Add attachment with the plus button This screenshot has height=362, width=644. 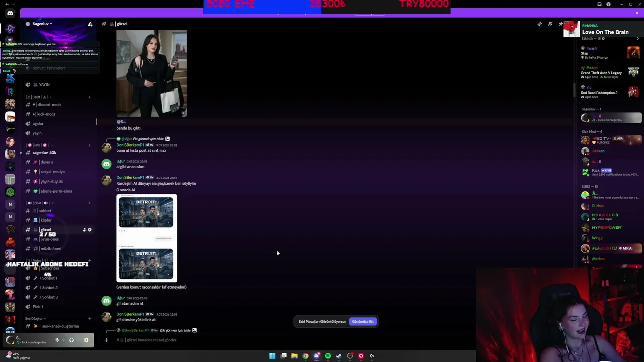pos(106,340)
